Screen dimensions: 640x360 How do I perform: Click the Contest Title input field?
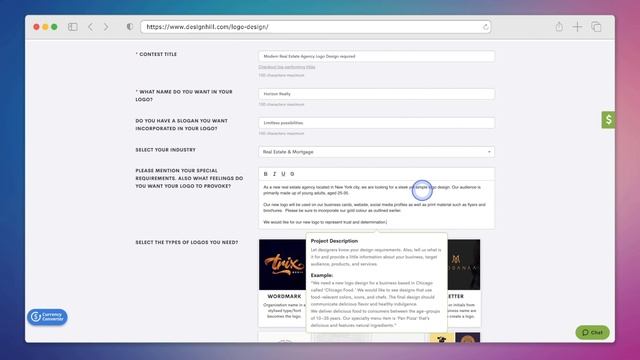[x=376, y=56]
